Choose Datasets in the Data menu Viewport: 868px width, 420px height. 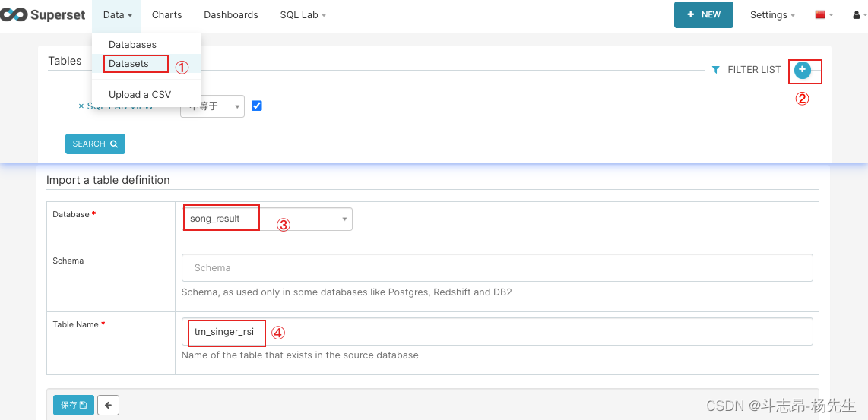coord(128,64)
